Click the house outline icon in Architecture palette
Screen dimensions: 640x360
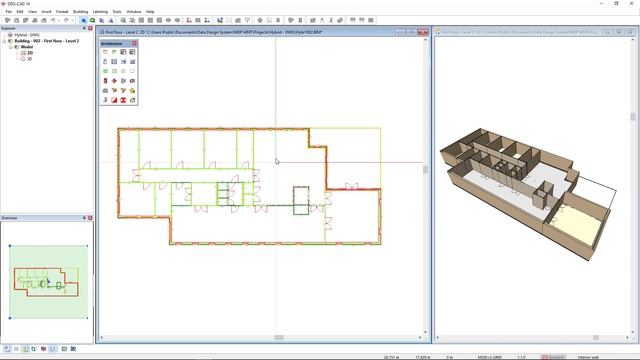(132, 100)
